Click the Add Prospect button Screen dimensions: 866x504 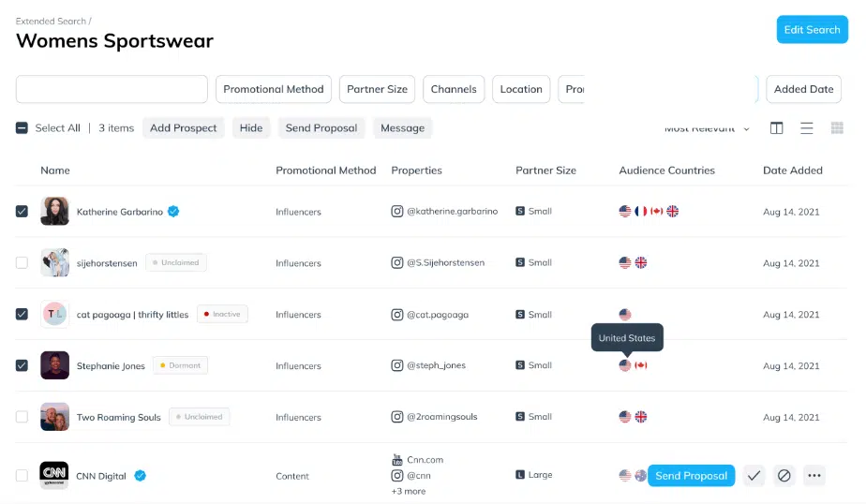183,128
